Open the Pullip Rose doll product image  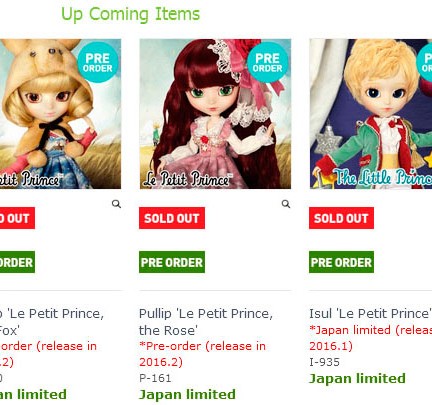(x=215, y=114)
